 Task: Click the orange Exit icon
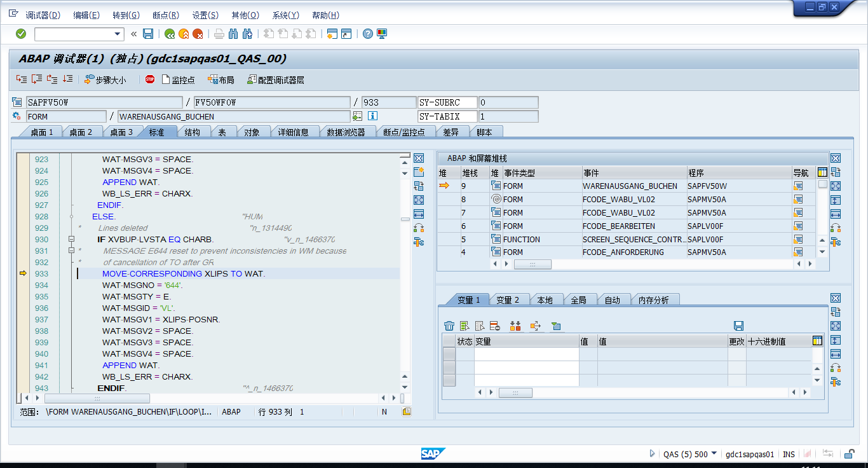(184, 34)
